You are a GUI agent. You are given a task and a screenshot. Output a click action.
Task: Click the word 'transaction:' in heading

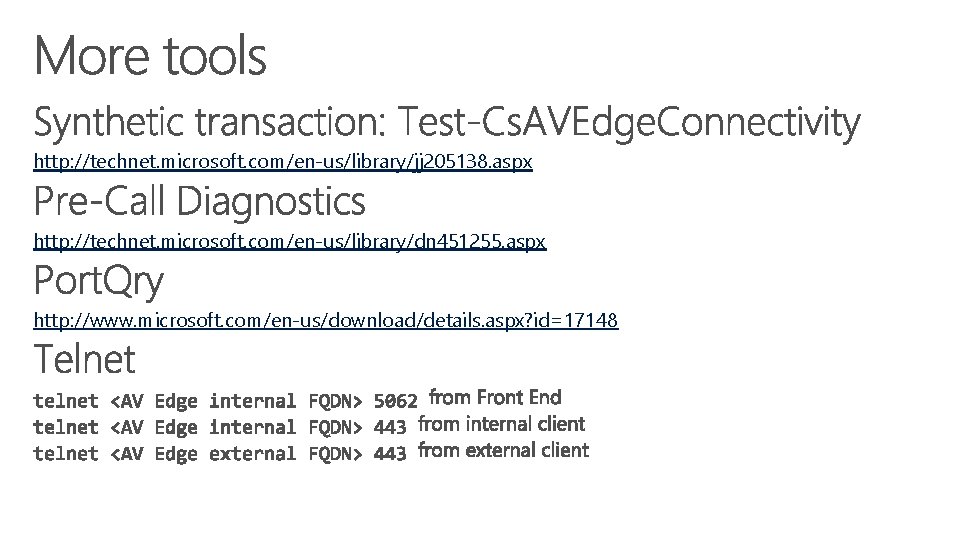coord(291,122)
